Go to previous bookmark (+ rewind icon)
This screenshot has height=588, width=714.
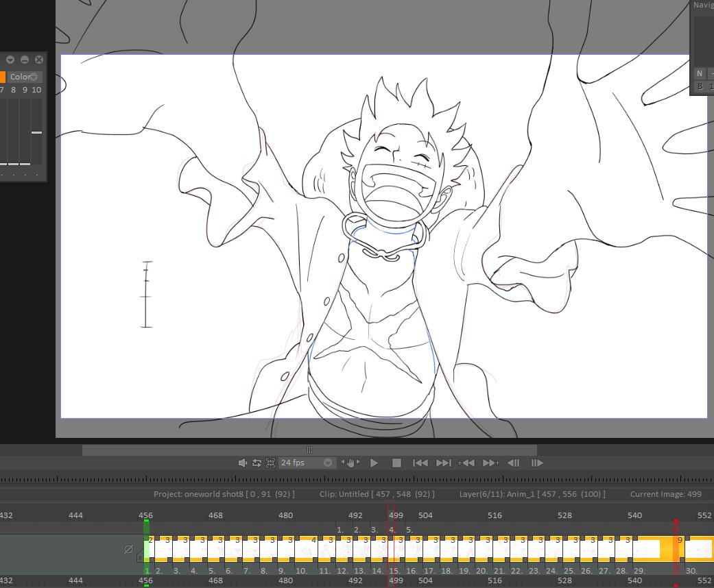click(x=466, y=463)
